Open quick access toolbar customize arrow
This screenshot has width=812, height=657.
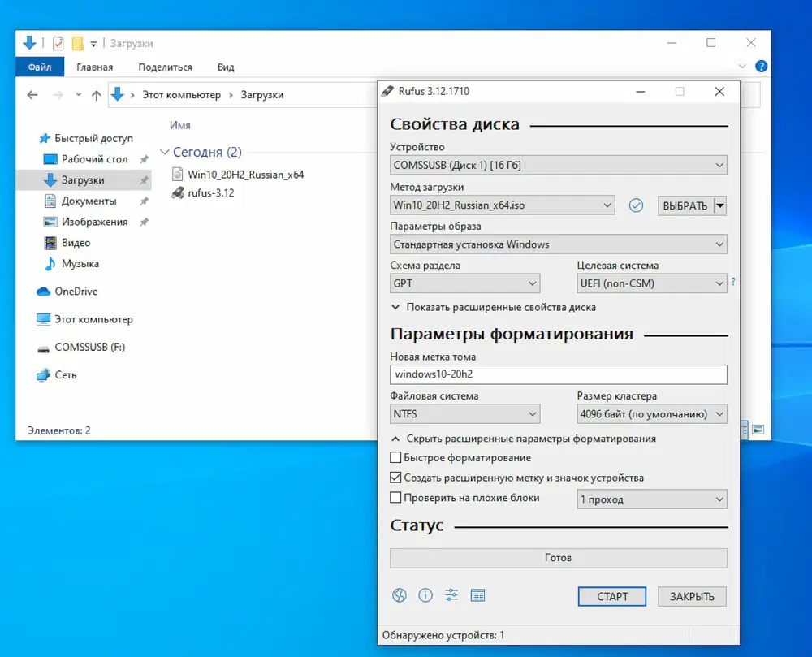93,44
